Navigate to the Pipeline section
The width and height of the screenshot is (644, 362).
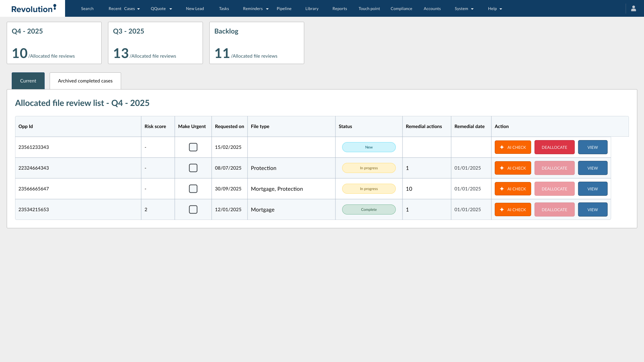point(284,8)
